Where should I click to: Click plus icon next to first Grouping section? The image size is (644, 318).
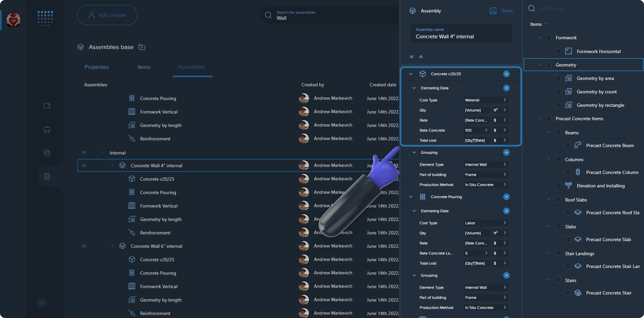coord(506,152)
